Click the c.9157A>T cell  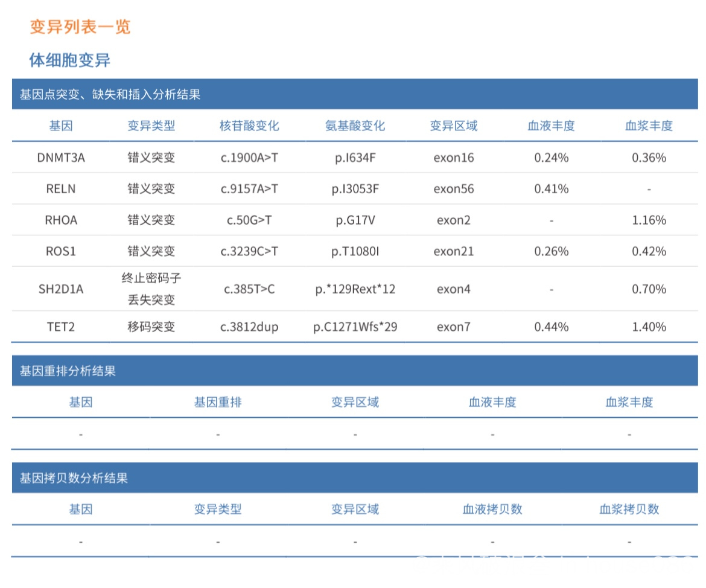249,189
